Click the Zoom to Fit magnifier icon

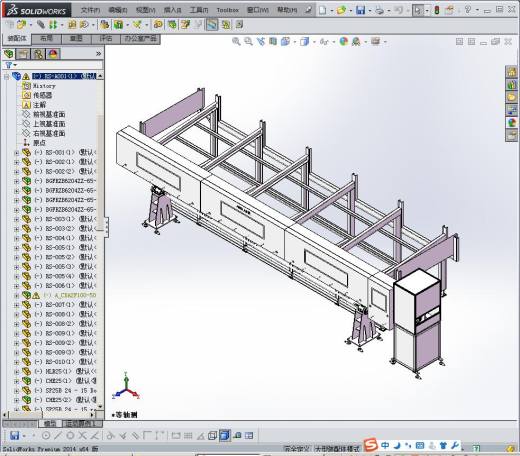coord(236,41)
